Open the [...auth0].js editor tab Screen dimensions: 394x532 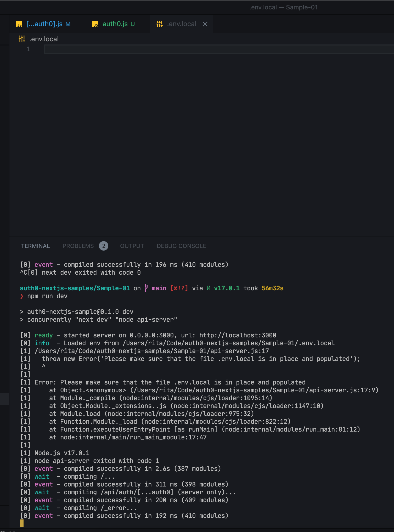tap(44, 24)
